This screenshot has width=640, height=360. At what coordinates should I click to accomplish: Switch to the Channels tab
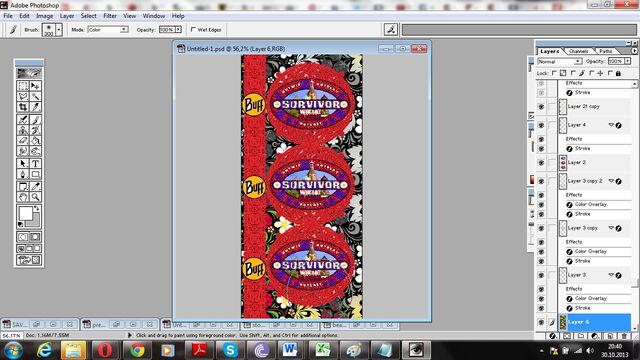[578, 51]
